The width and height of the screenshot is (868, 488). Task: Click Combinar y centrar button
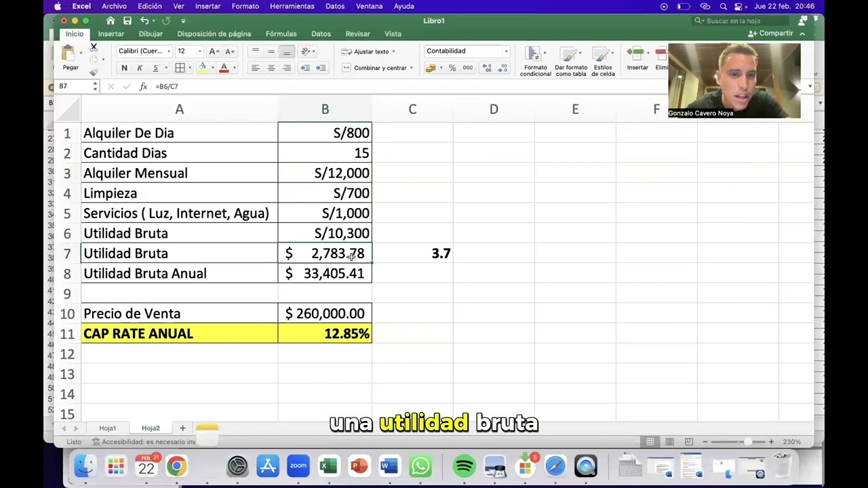click(x=374, y=68)
